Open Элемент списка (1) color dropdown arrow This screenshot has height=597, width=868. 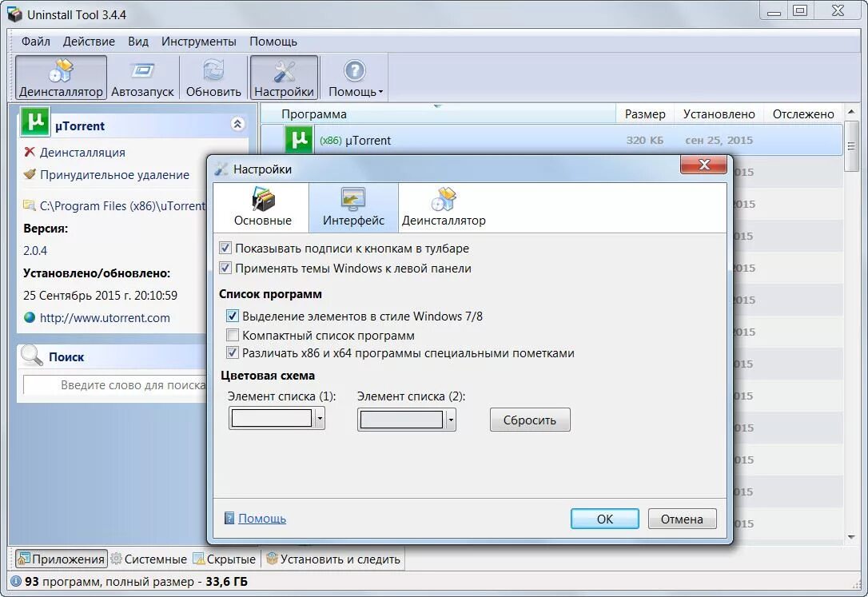(x=320, y=419)
